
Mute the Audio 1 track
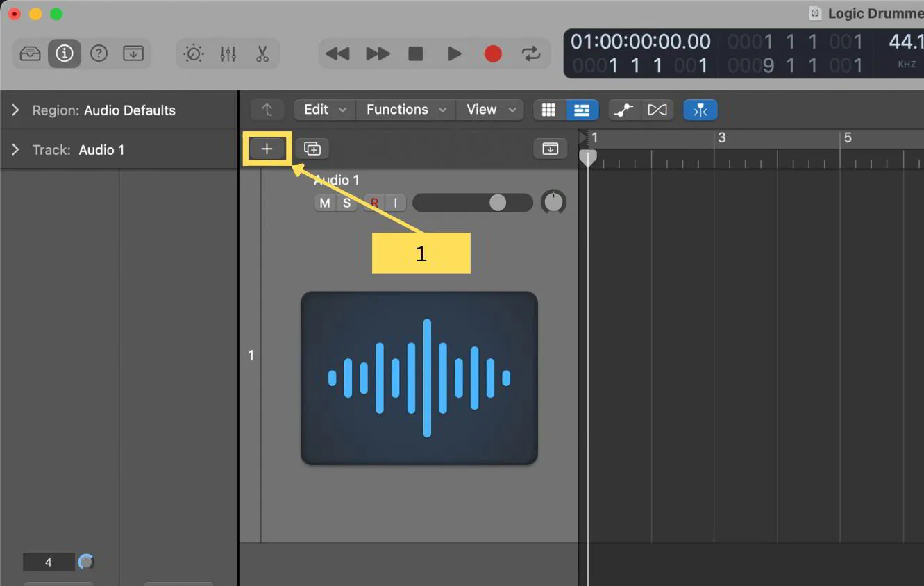click(x=324, y=203)
